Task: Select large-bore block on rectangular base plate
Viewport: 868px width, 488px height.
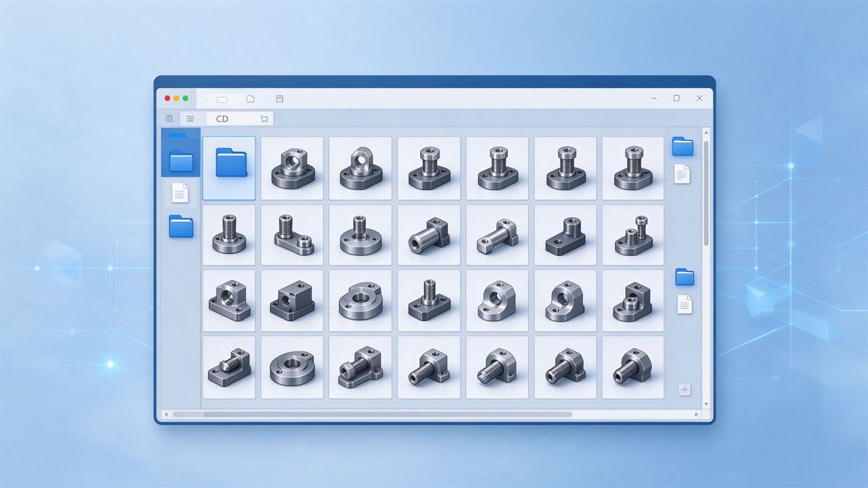Action: coord(229,301)
